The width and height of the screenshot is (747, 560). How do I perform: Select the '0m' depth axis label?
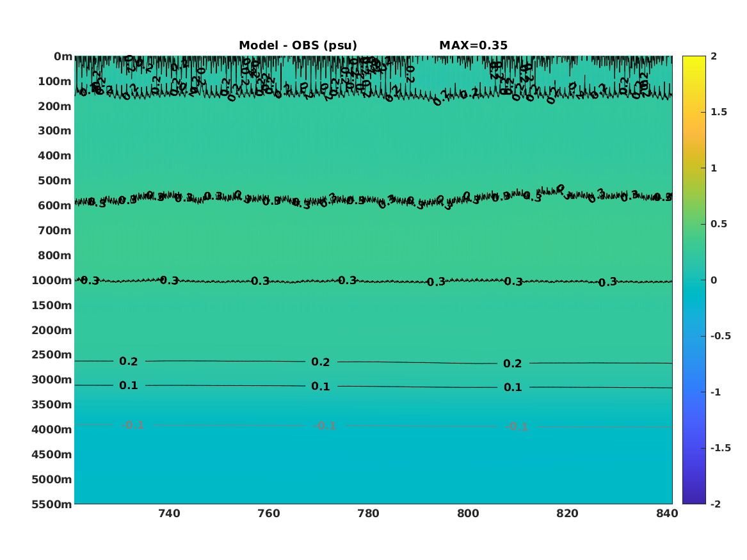pos(63,57)
